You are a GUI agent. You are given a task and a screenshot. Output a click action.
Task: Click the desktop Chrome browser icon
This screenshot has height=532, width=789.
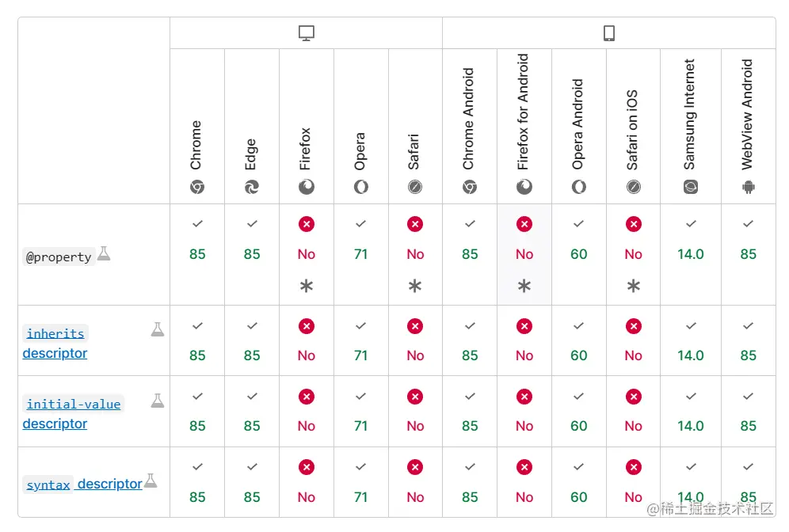(x=197, y=188)
